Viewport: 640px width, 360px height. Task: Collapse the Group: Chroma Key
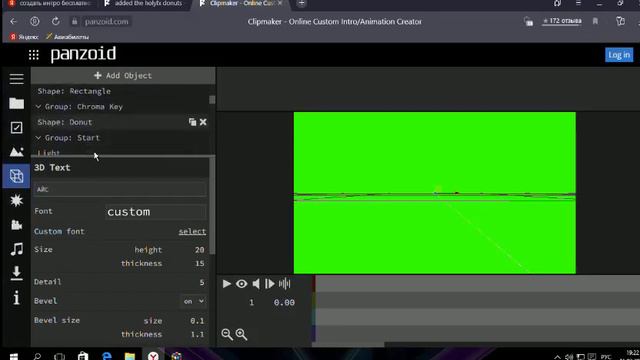[38, 107]
